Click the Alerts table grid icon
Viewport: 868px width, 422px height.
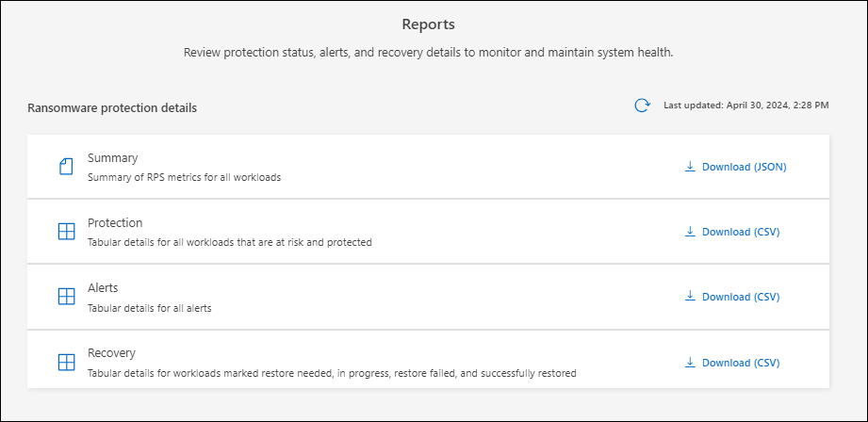[x=66, y=297]
